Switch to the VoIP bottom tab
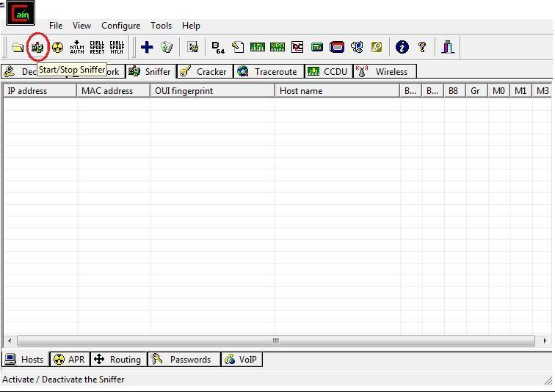Viewport: 555px width, 392px height. tap(242, 360)
